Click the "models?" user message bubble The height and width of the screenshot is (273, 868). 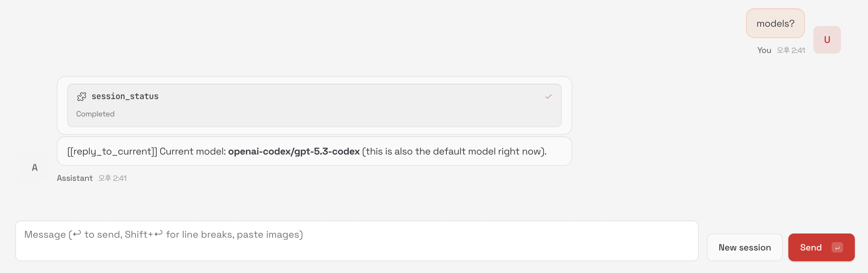(x=775, y=24)
